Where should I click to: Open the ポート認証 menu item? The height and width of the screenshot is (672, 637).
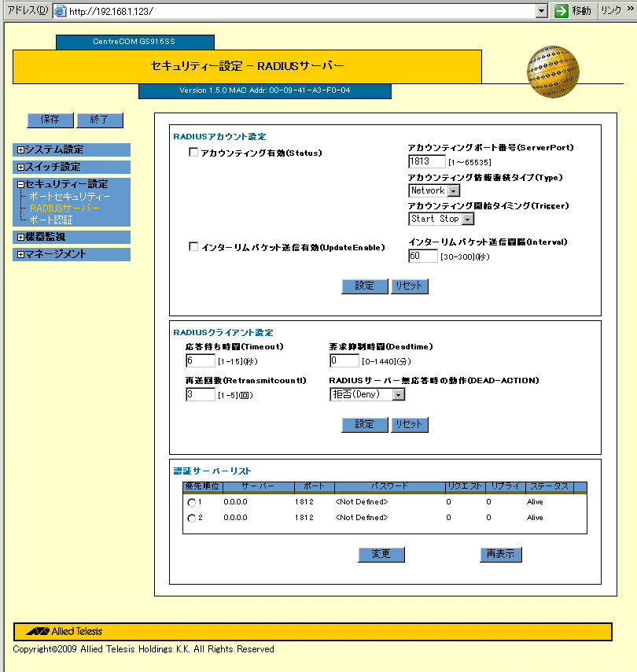pos(50,220)
